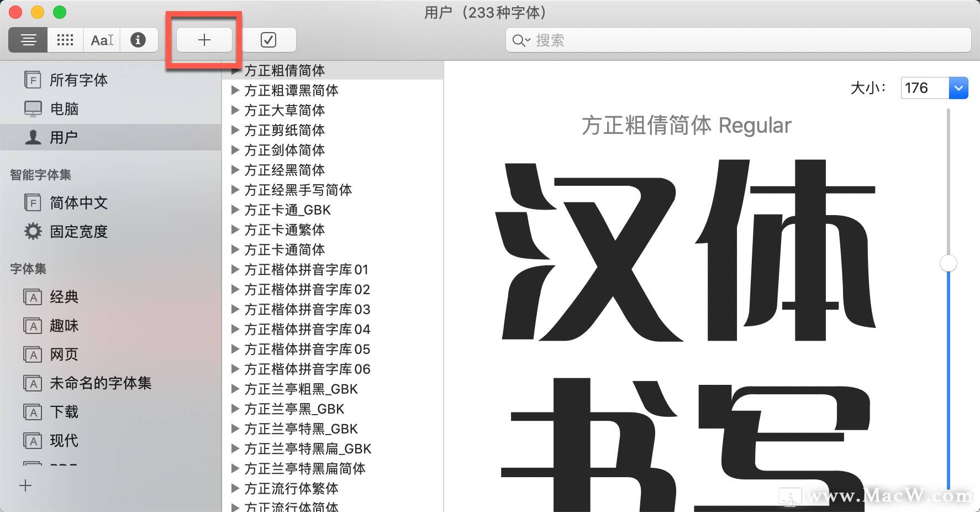Image resolution: width=980 pixels, height=512 pixels.
Task: Click the checkmark validation icon in the toolbar
Action: click(269, 39)
